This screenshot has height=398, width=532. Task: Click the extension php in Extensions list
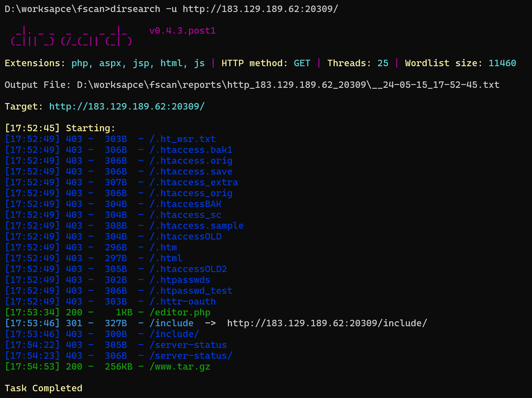[80, 64]
